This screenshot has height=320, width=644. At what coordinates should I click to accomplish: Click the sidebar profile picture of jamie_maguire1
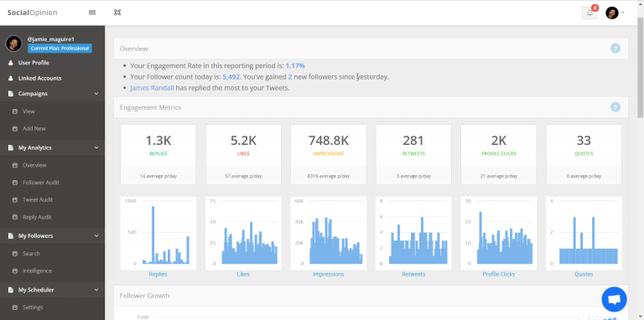pyautogui.click(x=13, y=43)
